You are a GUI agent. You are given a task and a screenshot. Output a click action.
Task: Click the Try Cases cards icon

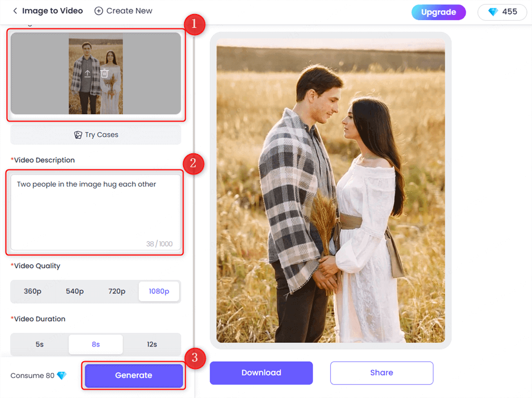[79, 135]
